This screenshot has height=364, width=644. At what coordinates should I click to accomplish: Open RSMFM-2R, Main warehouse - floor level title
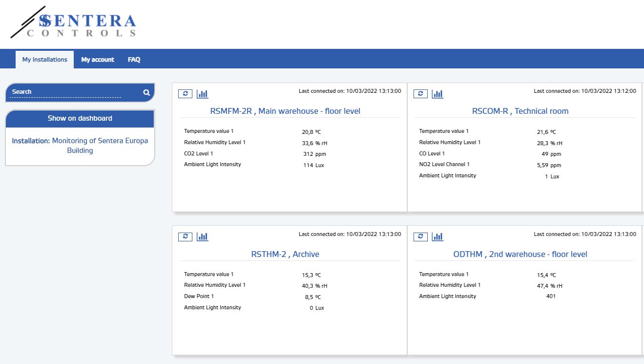tap(285, 111)
